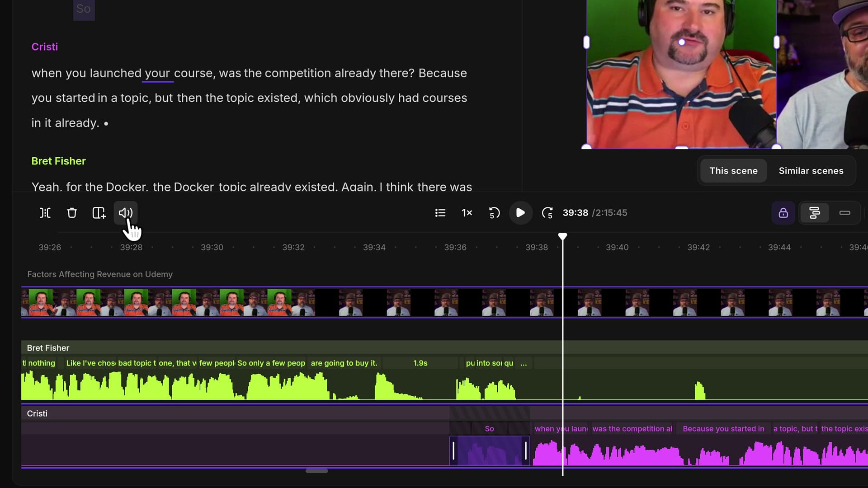This screenshot has height=488, width=868.
Task: Select the '1.9s' gap clip on Bret's track
Action: click(x=420, y=363)
